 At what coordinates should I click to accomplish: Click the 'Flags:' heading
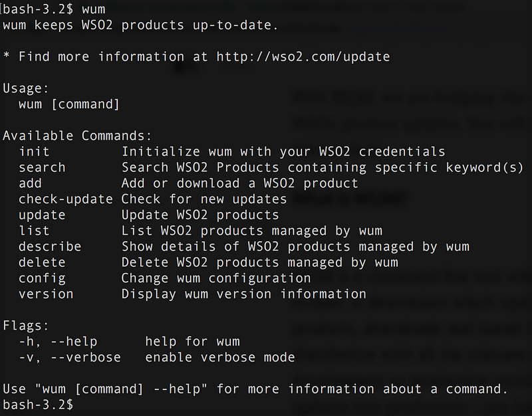pos(26,326)
